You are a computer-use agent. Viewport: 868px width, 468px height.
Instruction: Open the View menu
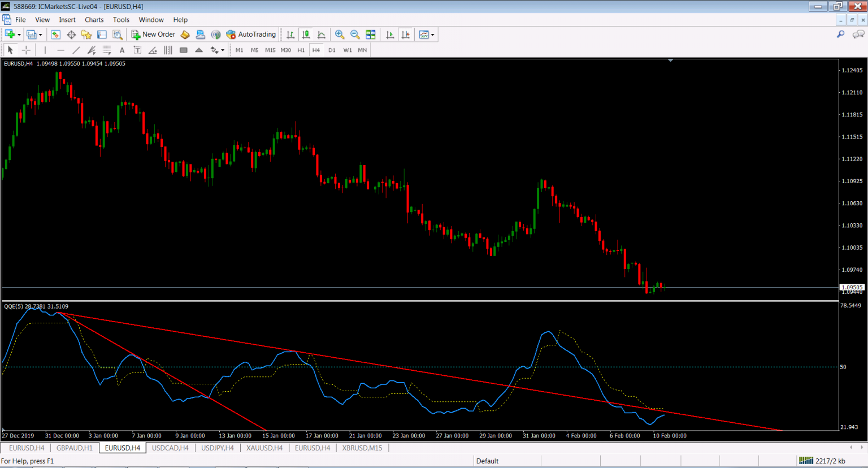(42, 20)
